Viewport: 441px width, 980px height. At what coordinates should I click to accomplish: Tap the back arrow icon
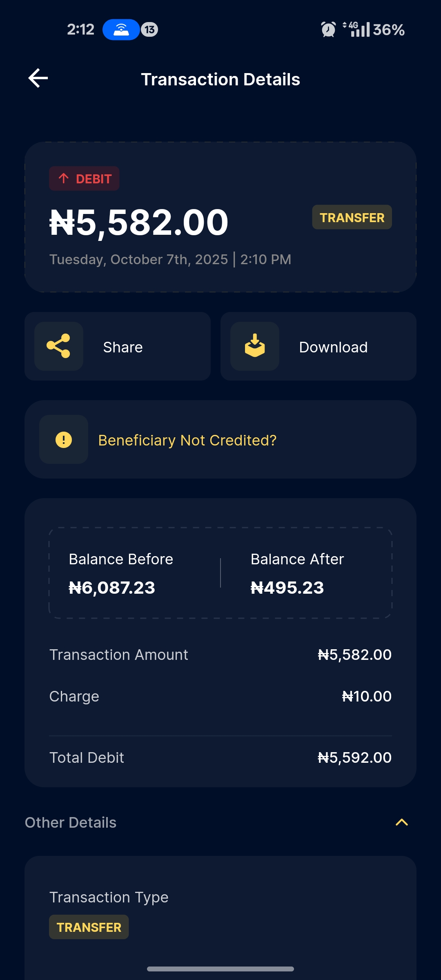[x=38, y=78]
